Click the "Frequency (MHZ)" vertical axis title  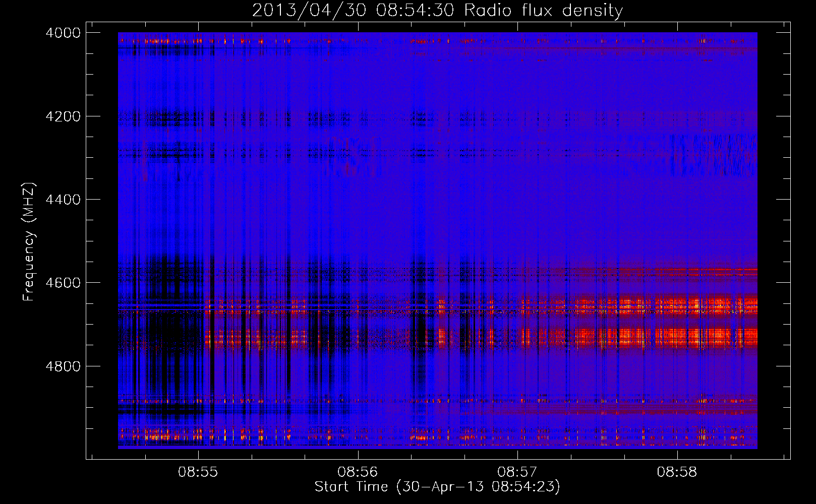coord(29,242)
